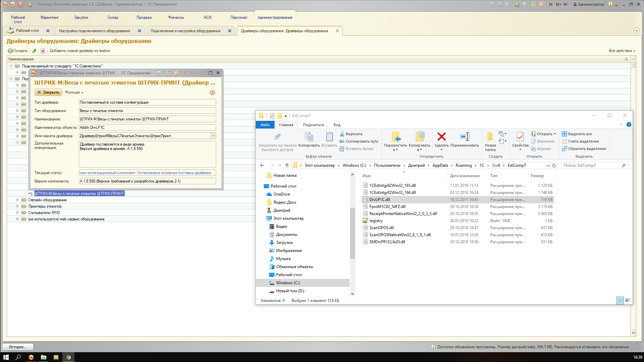Viewport: 644px width, 362px height.
Task: Go up one folder level in Explorer
Action: 287,165
